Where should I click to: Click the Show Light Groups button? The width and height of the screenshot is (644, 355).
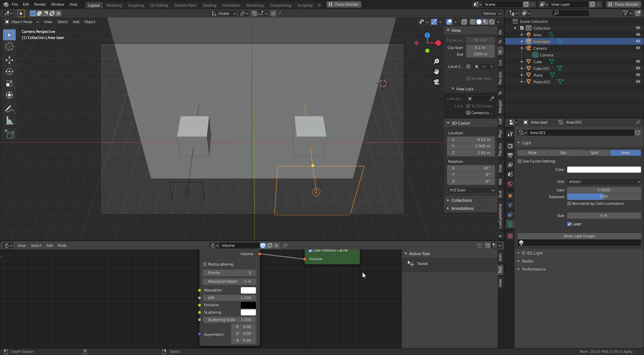pyautogui.click(x=579, y=236)
